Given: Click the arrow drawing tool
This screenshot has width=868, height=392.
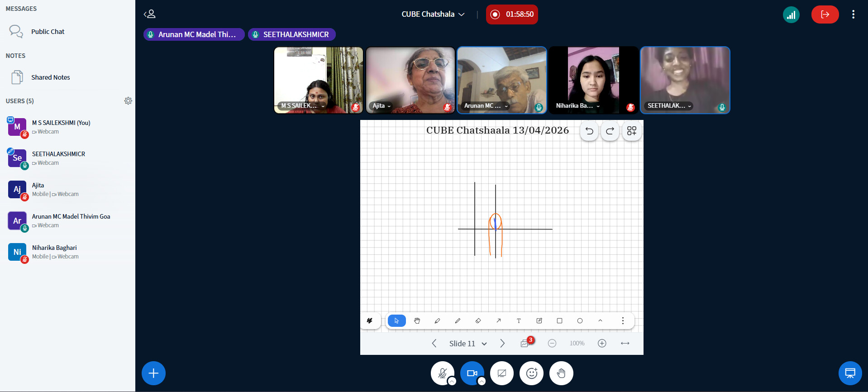Looking at the screenshot, I should coord(498,320).
